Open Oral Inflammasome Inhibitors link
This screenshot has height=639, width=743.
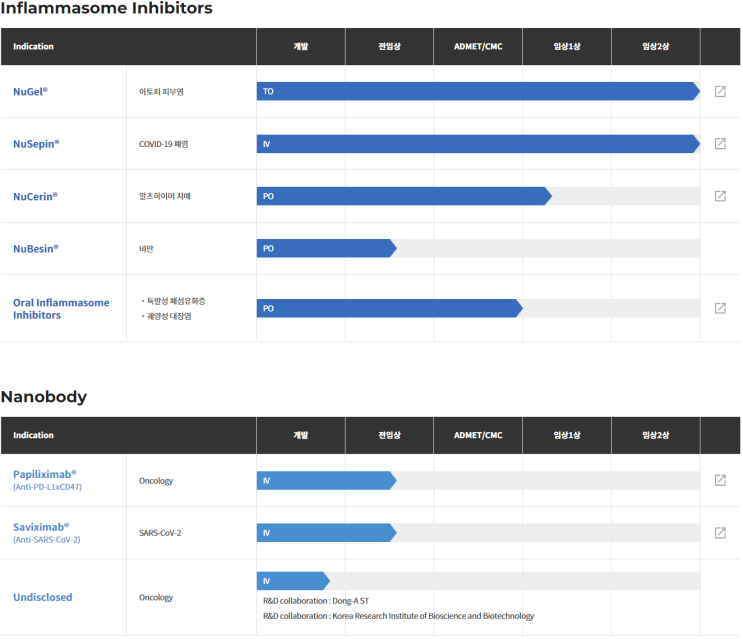coord(61,309)
